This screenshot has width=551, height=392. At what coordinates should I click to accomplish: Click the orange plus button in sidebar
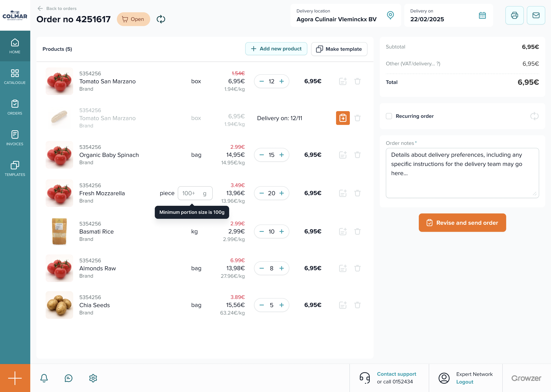pos(15,378)
